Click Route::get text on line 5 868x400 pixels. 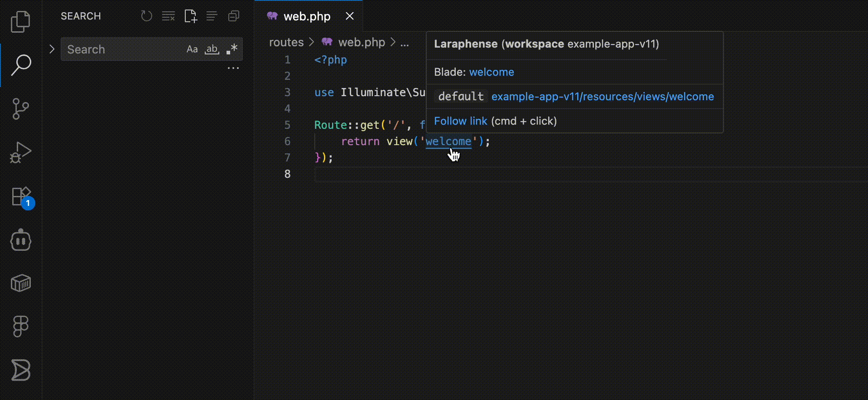pyautogui.click(x=347, y=125)
